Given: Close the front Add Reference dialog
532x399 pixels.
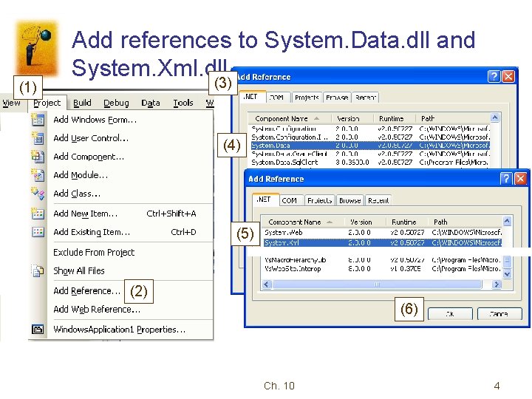Looking at the screenshot, I should [520, 179].
